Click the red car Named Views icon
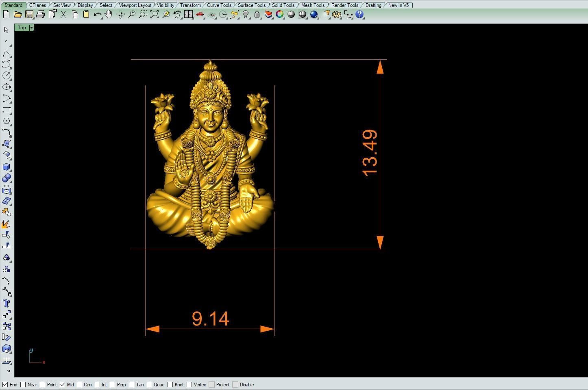The image size is (588, 390). (x=200, y=14)
